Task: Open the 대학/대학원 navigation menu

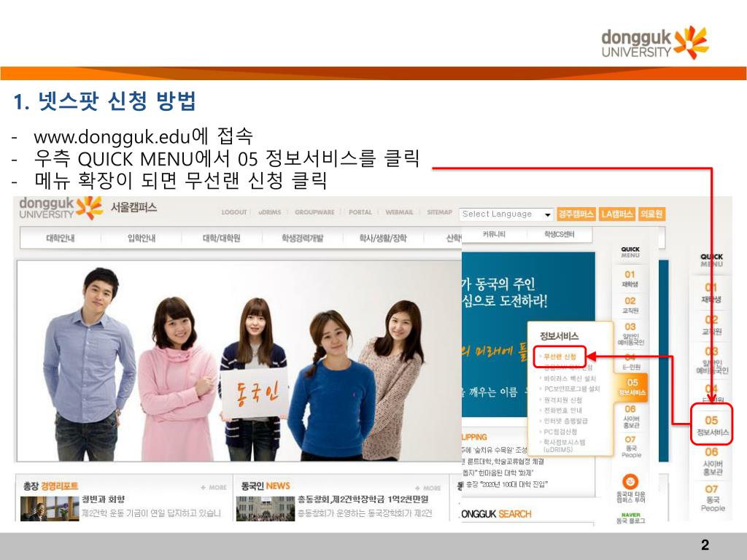Action: point(222,238)
